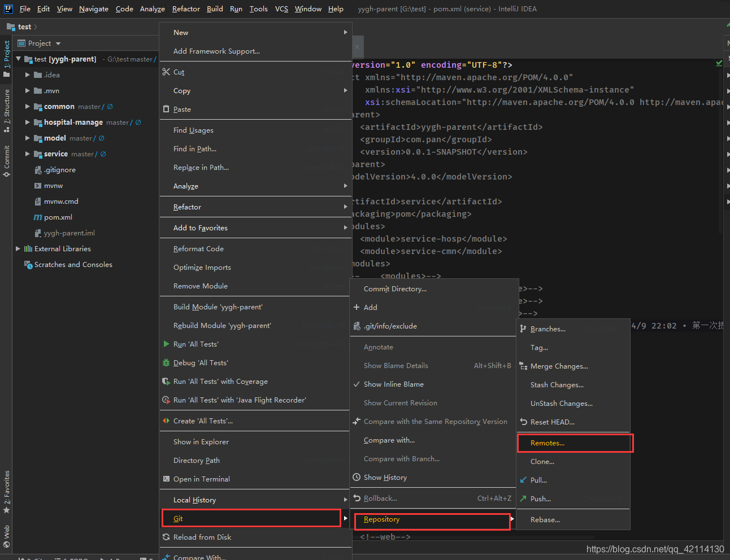Image resolution: width=730 pixels, height=560 pixels.
Task: Click the Compare with Same Repository Version icon
Action: [x=357, y=421]
